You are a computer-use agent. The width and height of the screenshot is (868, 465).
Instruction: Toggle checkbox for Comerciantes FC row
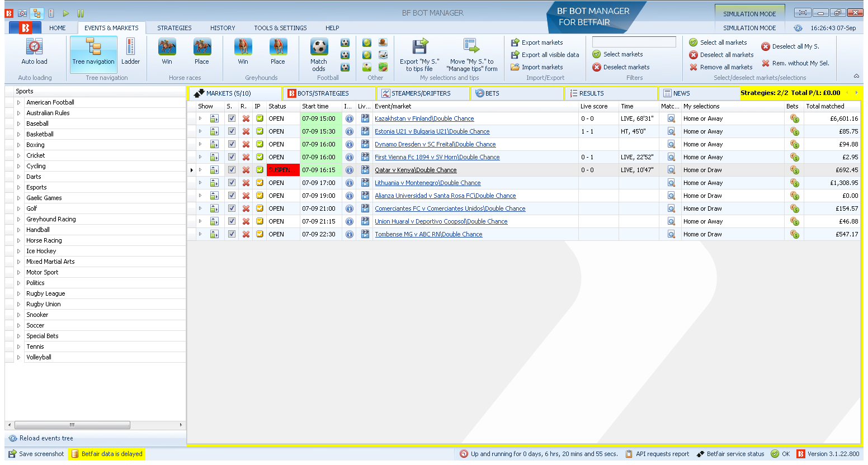coord(232,208)
